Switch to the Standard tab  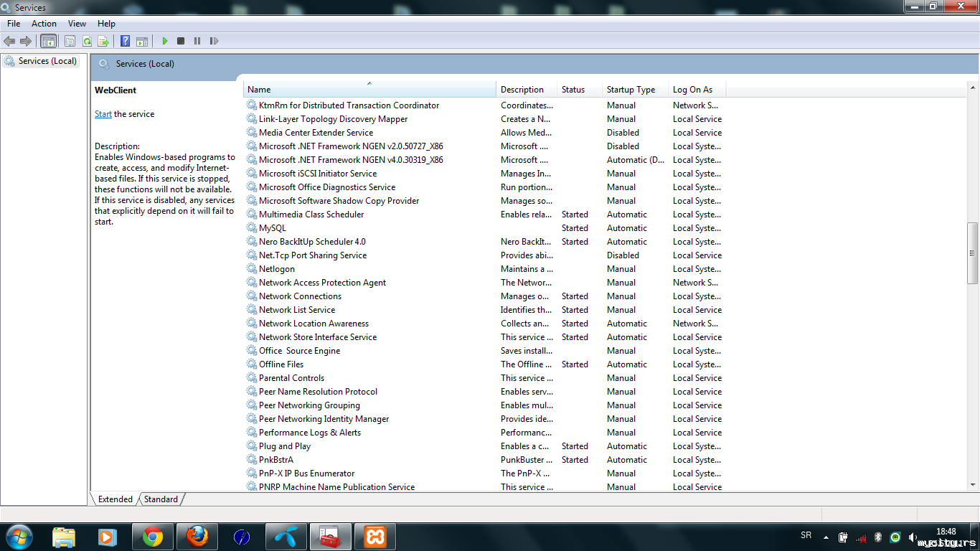[161, 499]
